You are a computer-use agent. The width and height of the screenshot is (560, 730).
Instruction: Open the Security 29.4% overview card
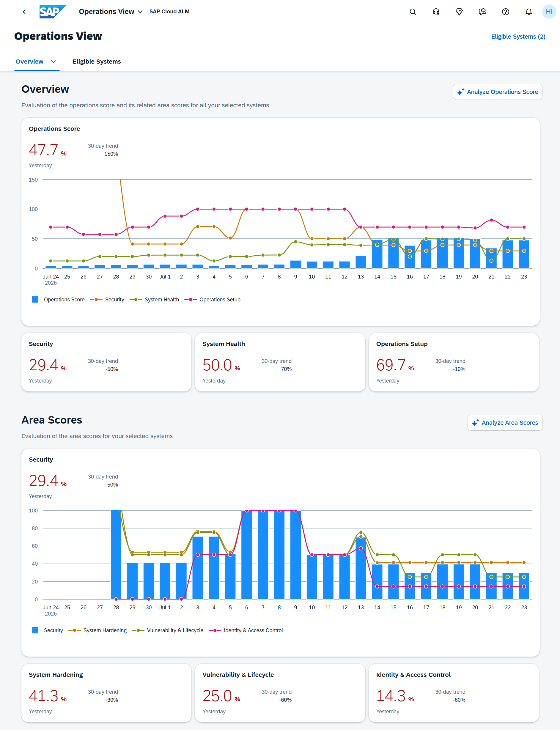pos(106,362)
